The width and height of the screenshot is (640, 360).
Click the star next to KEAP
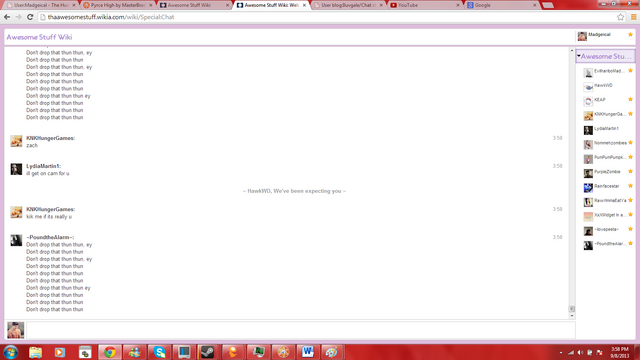[x=630, y=99]
